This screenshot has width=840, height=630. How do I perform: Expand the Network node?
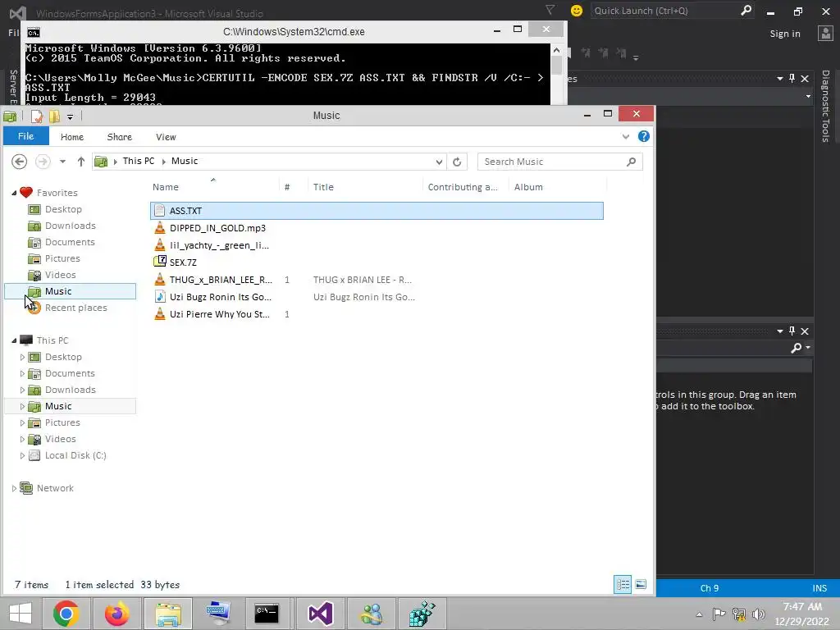point(14,488)
